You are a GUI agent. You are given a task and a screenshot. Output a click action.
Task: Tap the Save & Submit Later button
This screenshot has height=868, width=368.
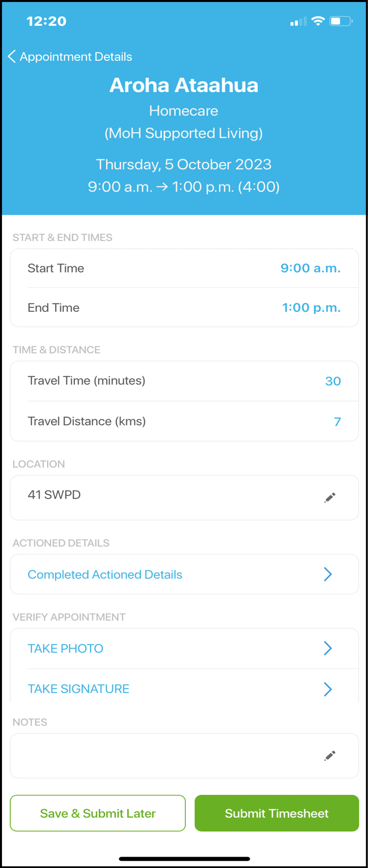98,813
